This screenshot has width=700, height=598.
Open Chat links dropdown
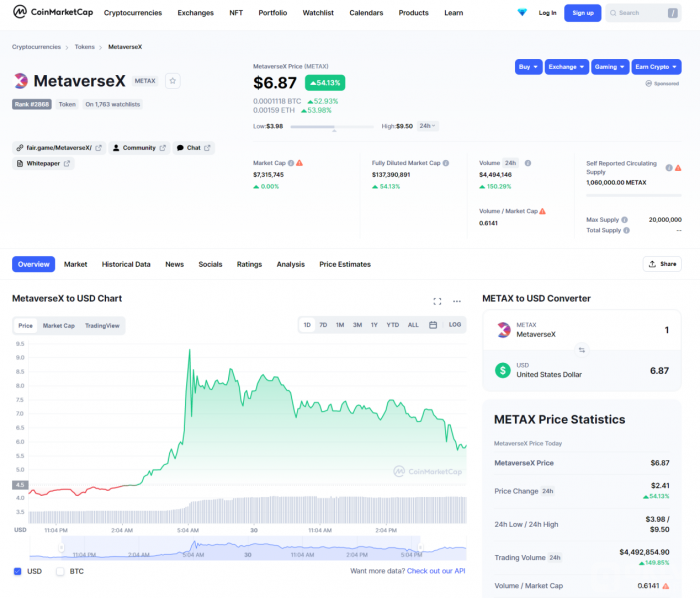pyautogui.click(x=194, y=148)
